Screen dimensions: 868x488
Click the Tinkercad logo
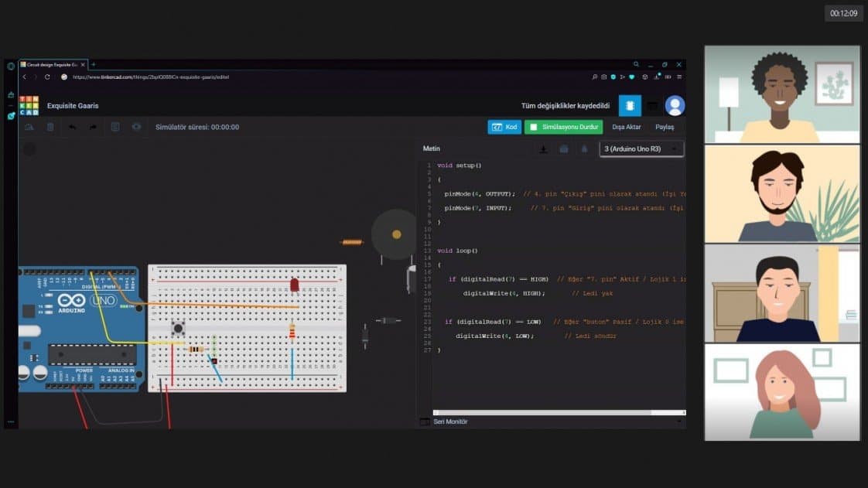[29, 106]
